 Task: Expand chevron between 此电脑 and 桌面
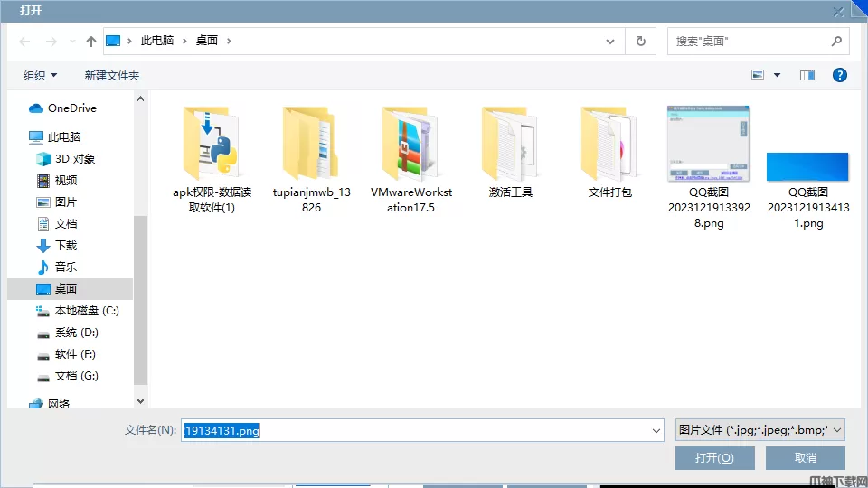click(x=184, y=41)
